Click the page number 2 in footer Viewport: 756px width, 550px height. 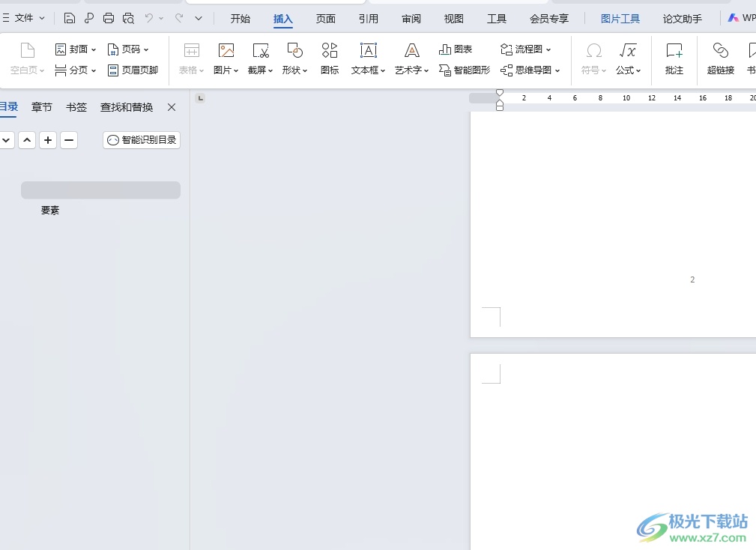(x=692, y=279)
